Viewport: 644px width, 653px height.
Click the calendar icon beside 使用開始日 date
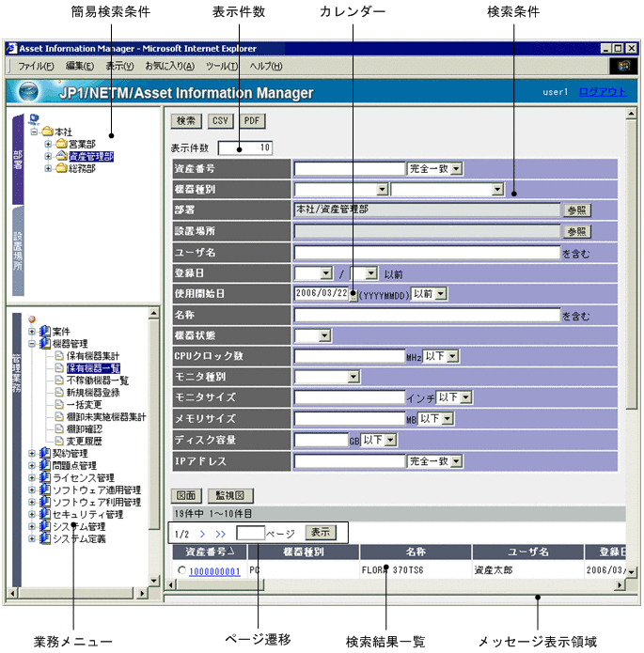coord(353,295)
